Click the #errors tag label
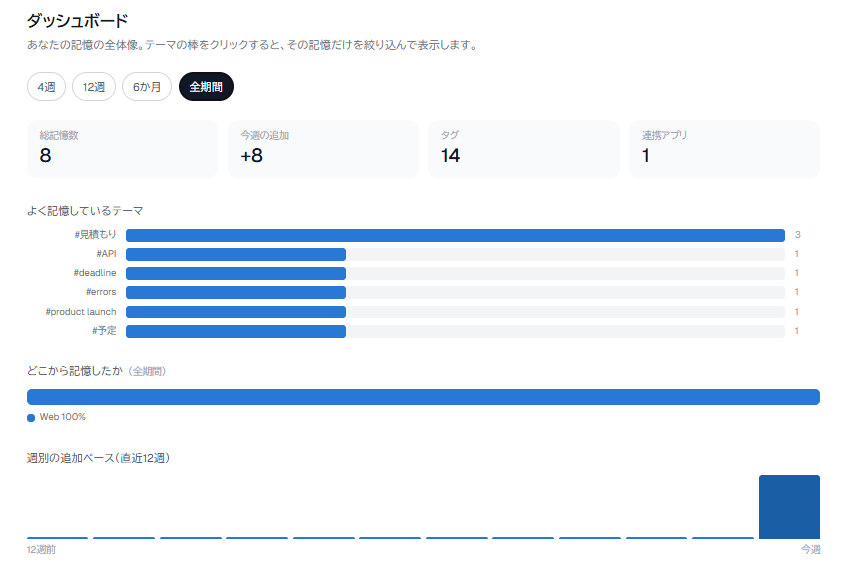 [x=101, y=292]
